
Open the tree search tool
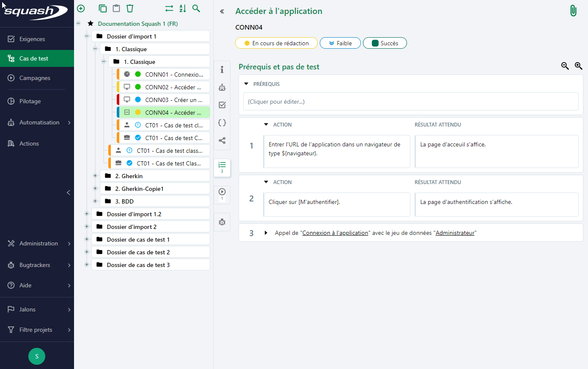(x=196, y=8)
